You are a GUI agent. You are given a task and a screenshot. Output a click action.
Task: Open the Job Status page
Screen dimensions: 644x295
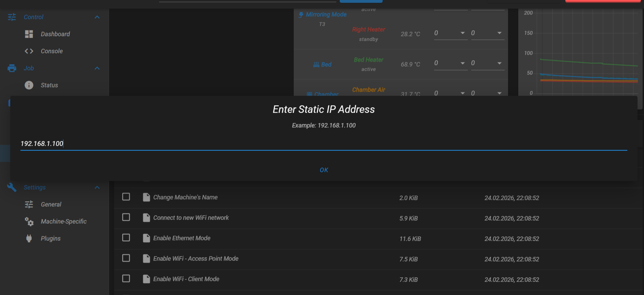(49, 85)
